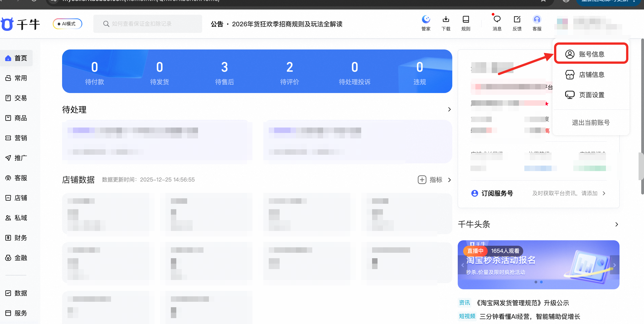Open 金融 sidebar item
The height and width of the screenshot is (324, 644).
coord(17,258)
